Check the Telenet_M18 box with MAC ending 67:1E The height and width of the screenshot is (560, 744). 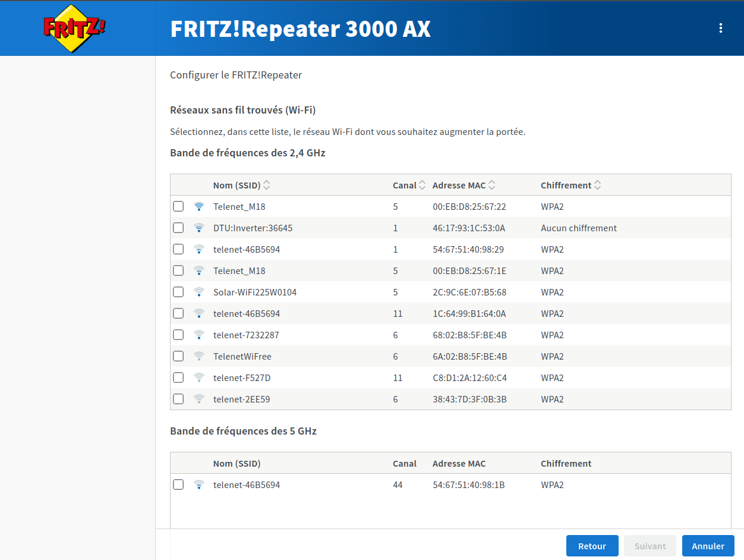pos(178,270)
